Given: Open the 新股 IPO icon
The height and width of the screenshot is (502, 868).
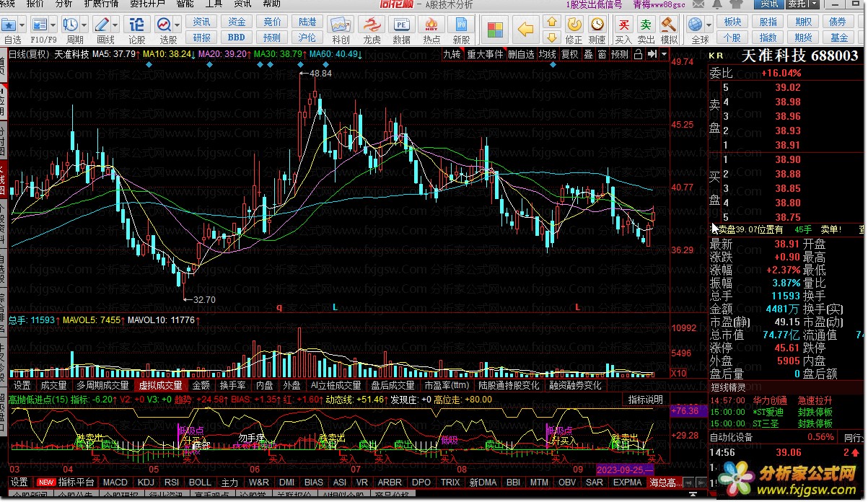Looking at the screenshot, I should pyautogui.click(x=461, y=25).
